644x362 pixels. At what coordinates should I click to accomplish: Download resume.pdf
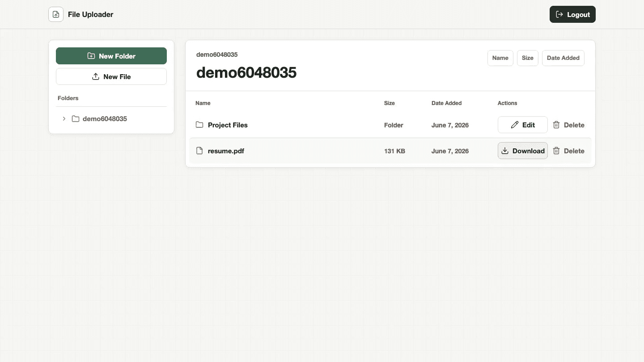[x=522, y=151]
